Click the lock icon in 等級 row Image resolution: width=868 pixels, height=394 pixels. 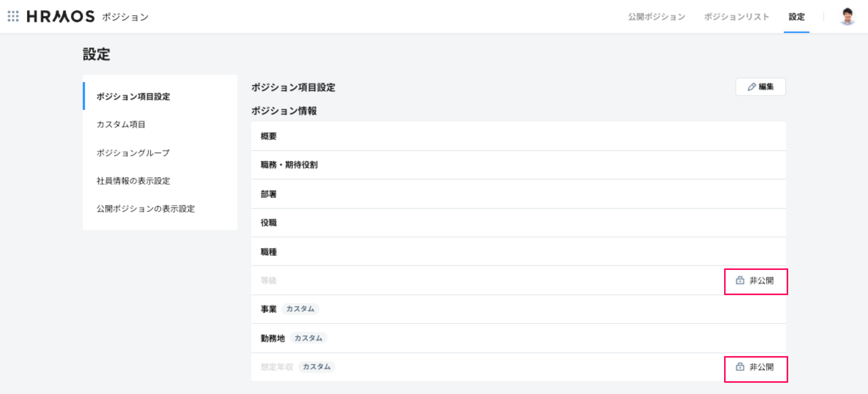coord(740,281)
